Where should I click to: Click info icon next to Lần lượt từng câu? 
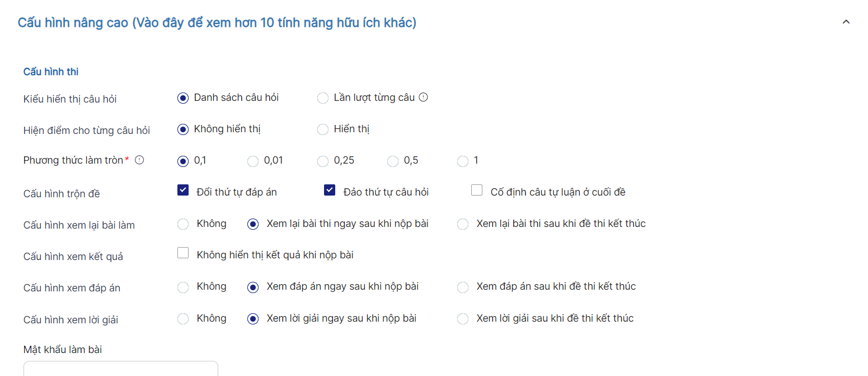coord(424,98)
